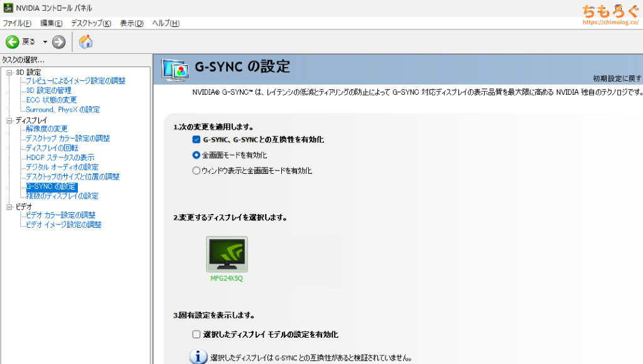Open デジタル オーディオの設定 page
The width and height of the screenshot is (643, 364).
(62, 167)
